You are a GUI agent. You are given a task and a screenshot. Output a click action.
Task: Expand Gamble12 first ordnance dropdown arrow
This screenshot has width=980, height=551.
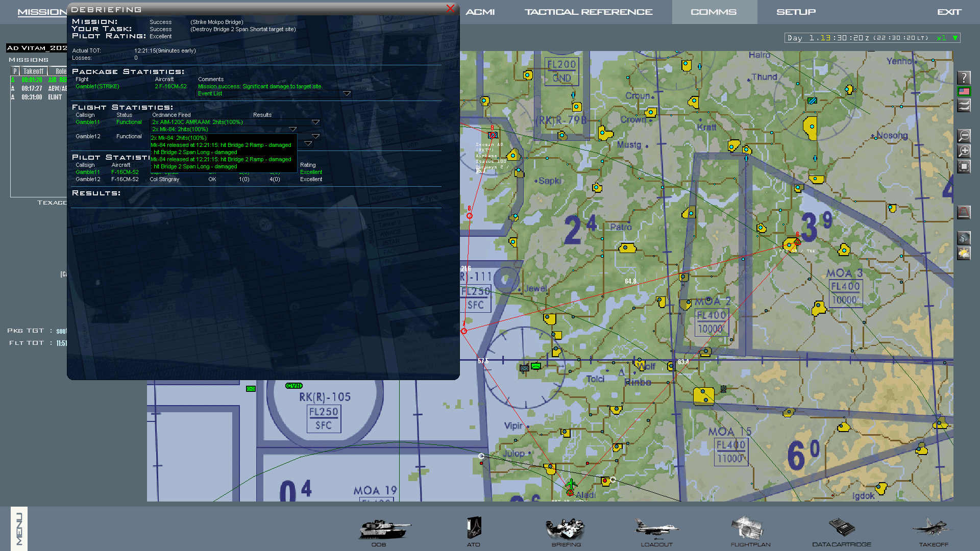316,136
